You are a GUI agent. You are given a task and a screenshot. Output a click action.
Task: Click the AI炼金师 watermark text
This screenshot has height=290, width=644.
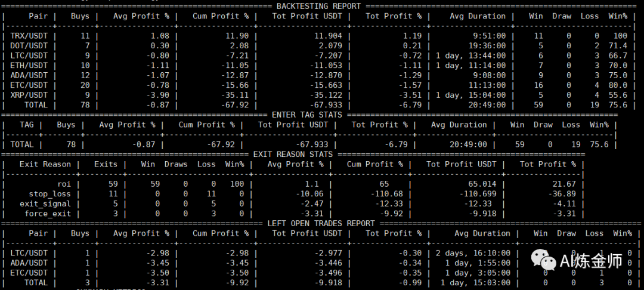pos(590,261)
